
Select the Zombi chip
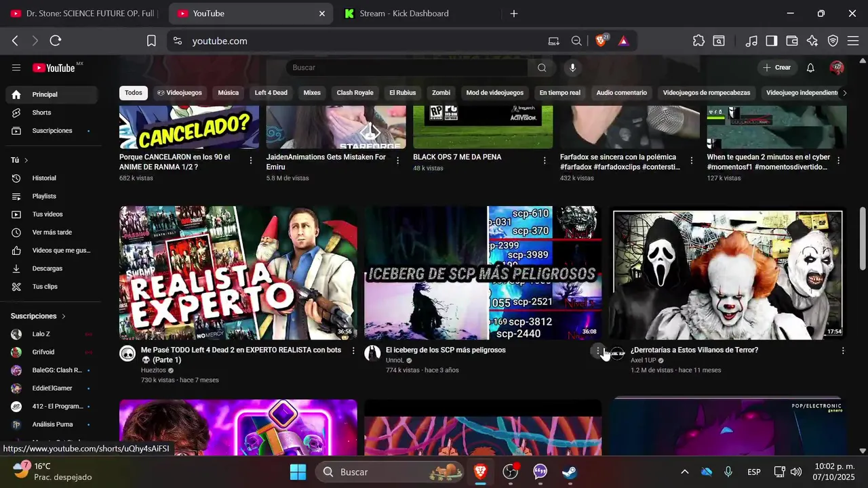click(x=441, y=93)
